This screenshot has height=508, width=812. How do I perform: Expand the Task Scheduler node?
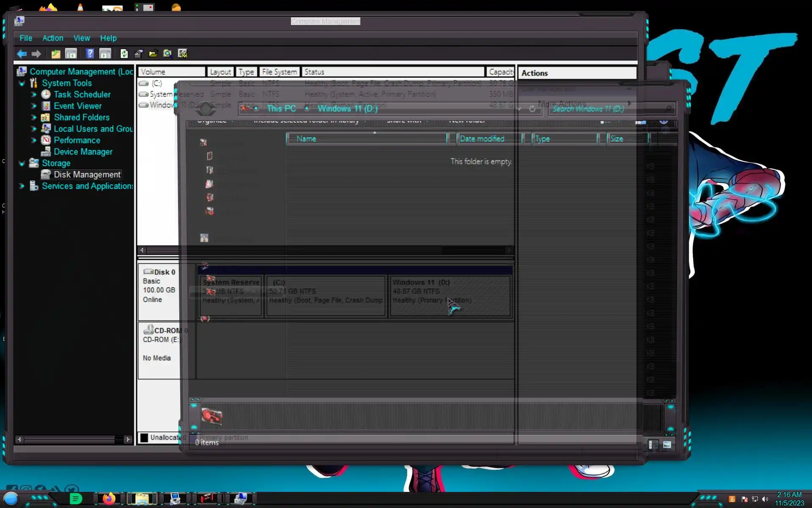pos(33,95)
